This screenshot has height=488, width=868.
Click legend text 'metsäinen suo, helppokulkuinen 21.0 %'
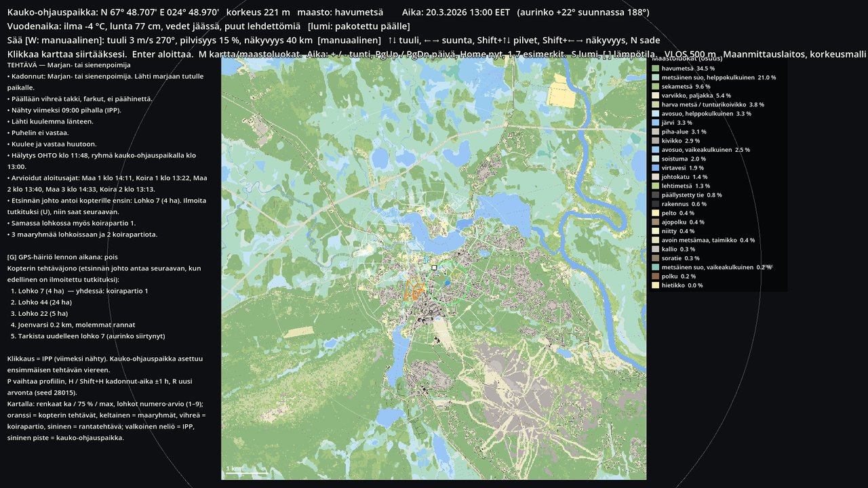pyautogui.click(x=719, y=78)
